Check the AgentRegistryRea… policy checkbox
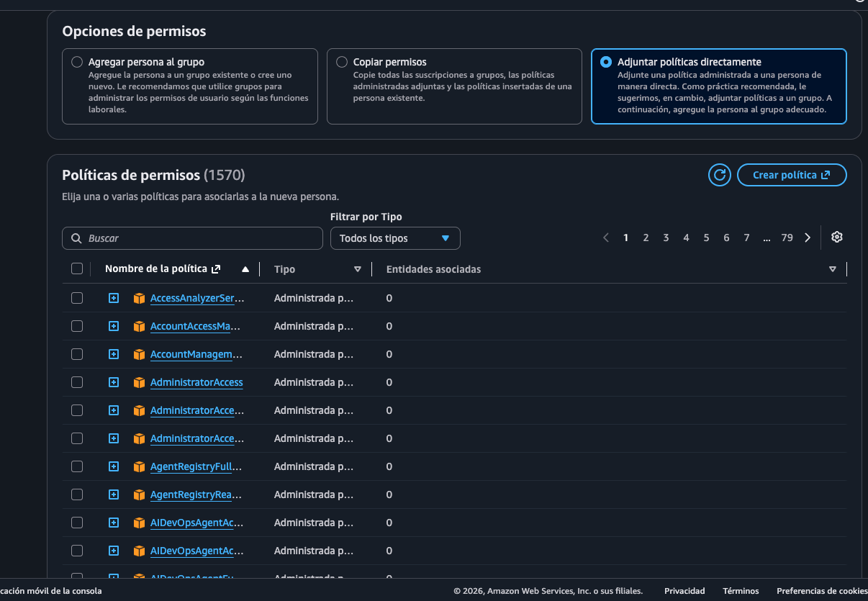The image size is (868, 601). pyautogui.click(x=77, y=494)
